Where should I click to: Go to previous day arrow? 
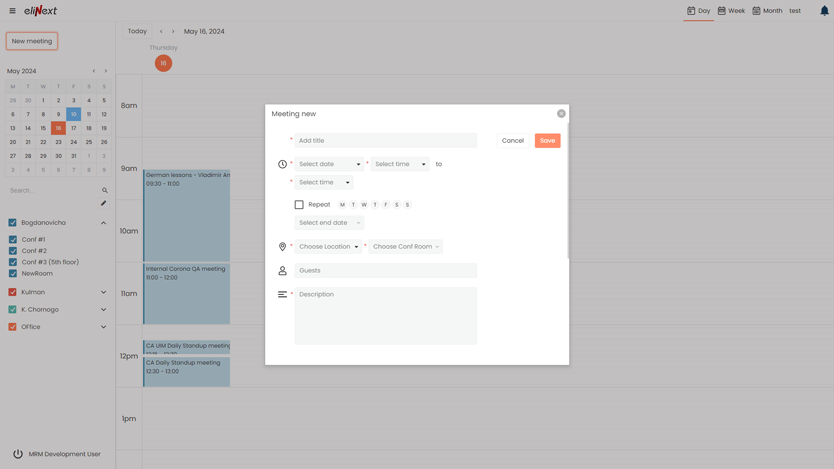pos(161,31)
